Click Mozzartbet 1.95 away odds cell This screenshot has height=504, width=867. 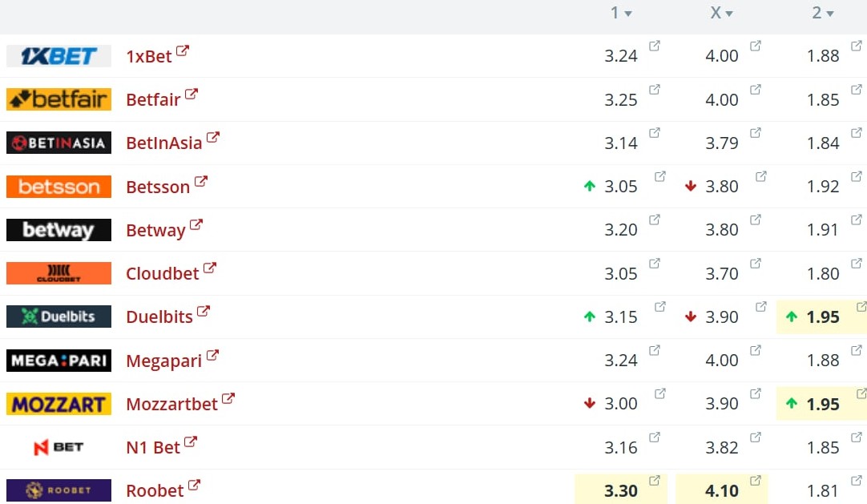822,404
